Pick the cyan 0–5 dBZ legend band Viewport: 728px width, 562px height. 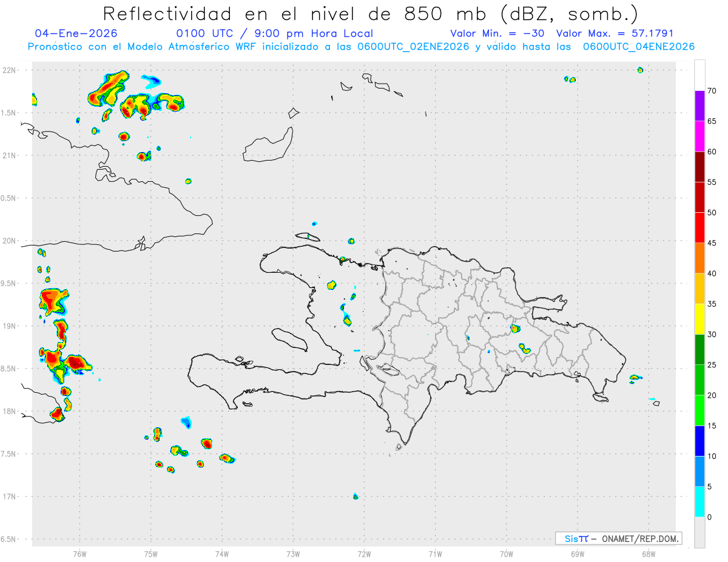coord(699,502)
